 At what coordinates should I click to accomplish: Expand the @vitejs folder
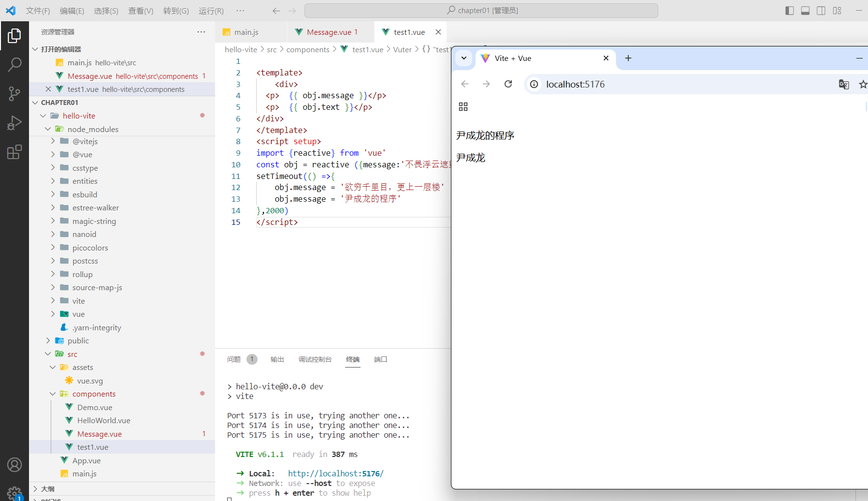[x=53, y=141]
